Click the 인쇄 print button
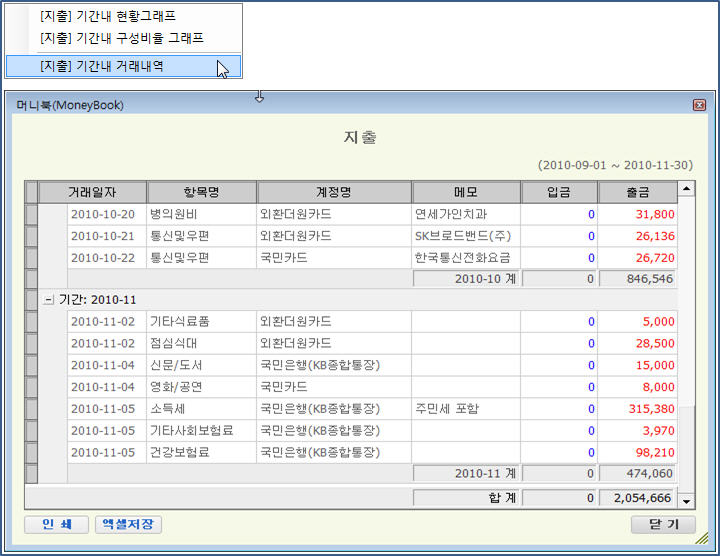This screenshot has width=720, height=556. pyautogui.click(x=56, y=524)
